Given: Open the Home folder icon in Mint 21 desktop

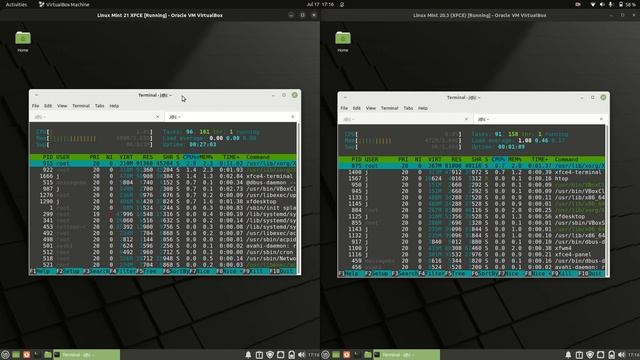Looking at the screenshot, I should point(23,42).
